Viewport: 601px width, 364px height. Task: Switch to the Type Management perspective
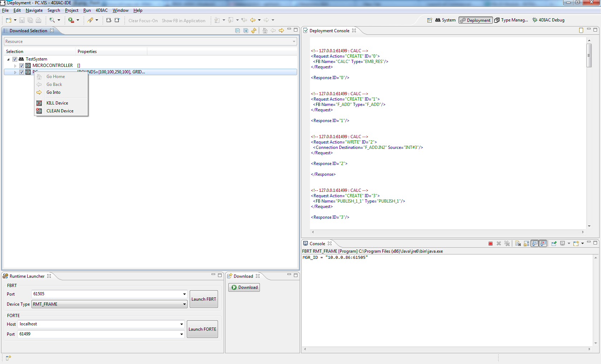point(511,20)
